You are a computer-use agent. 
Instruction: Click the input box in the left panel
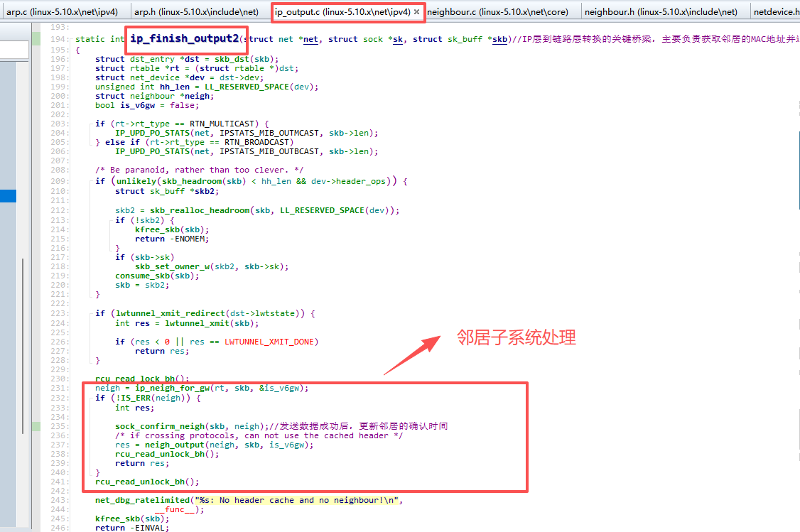[13, 50]
